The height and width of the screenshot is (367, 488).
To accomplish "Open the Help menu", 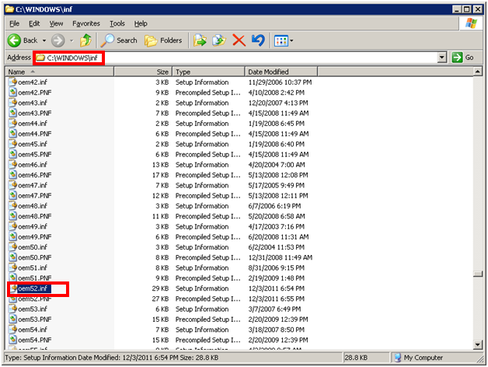I will (x=141, y=24).
